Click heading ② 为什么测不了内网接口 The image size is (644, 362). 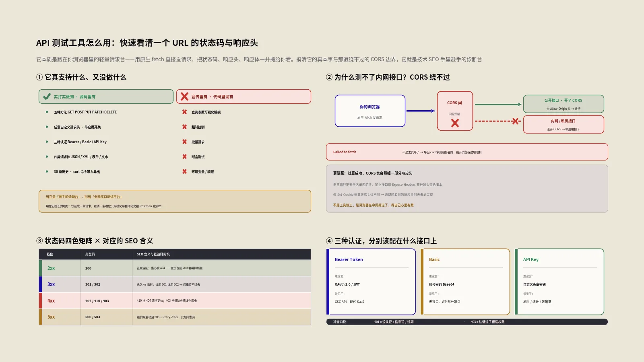(388, 77)
